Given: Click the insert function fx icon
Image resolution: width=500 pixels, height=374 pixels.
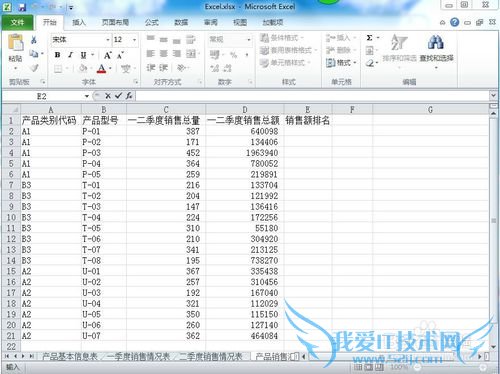Looking at the screenshot, I should (x=129, y=96).
